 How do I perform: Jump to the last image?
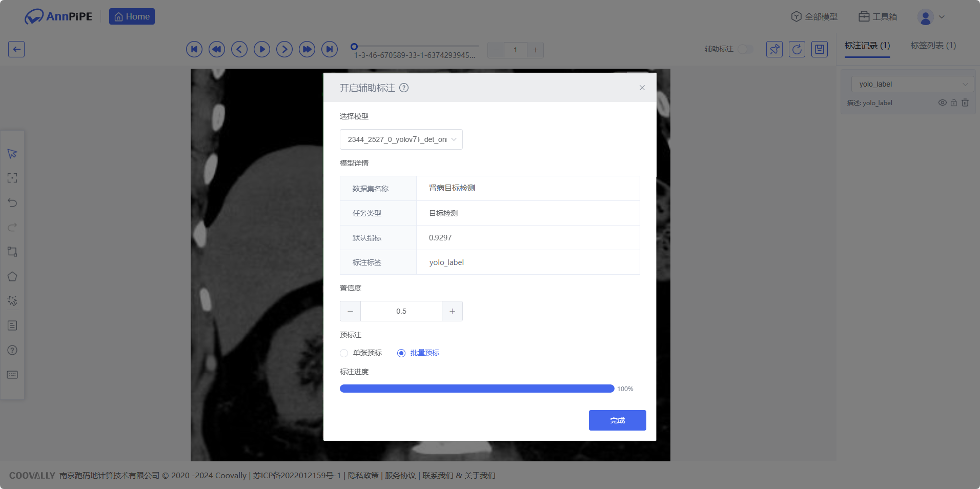pos(330,49)
